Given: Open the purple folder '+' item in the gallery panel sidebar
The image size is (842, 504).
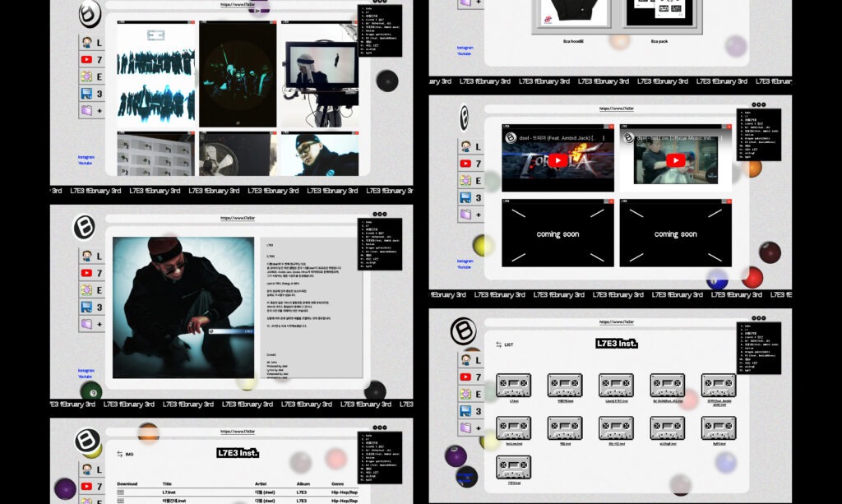Looking at the screenshot, I should pyautogui.click(x=92, y=110).
